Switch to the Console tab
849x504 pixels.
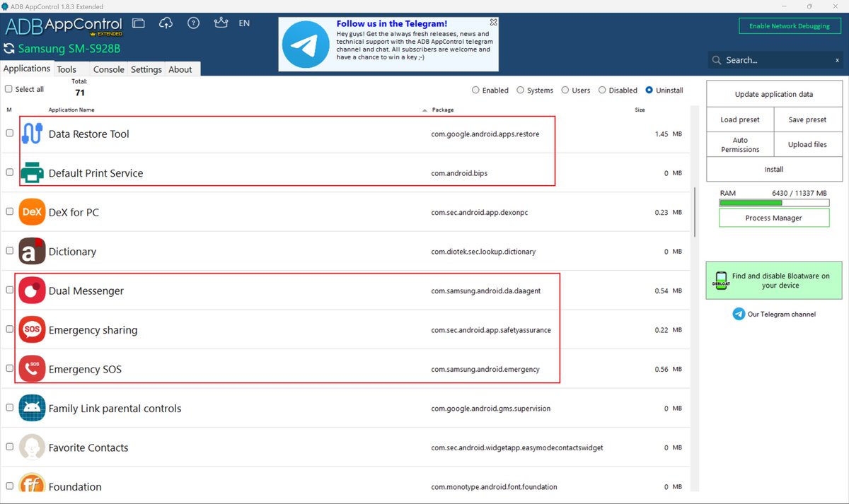109,69
